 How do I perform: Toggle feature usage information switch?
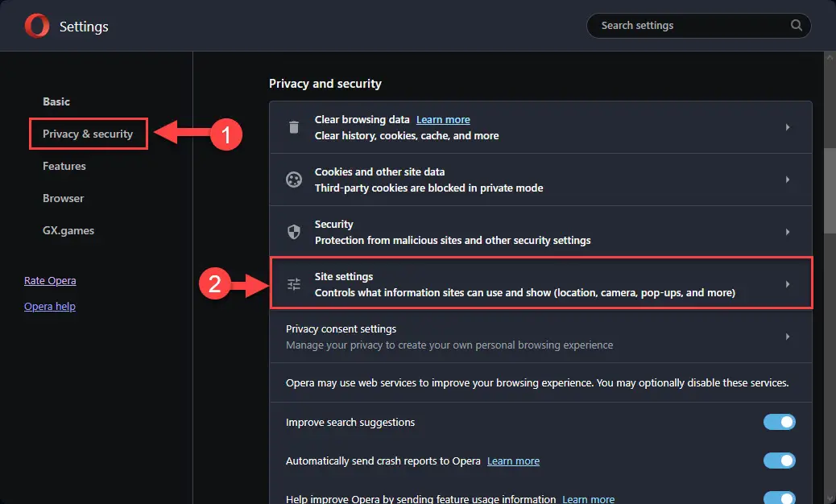(779, 498)
